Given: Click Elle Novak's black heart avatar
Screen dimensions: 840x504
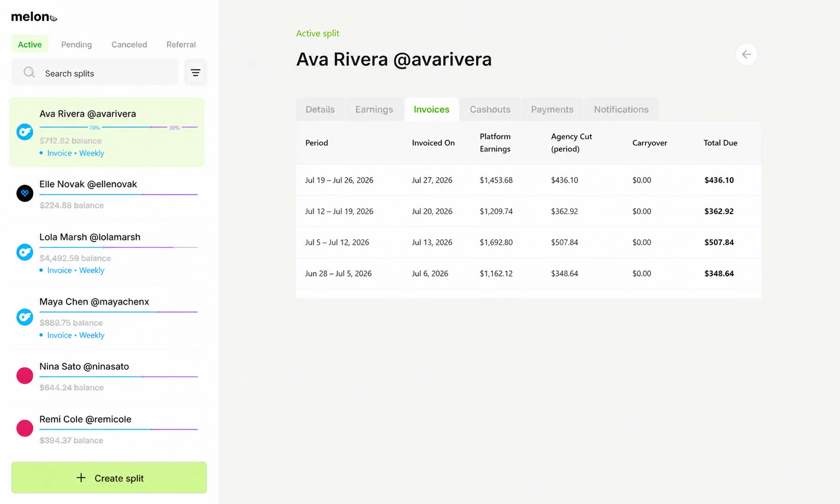Looking at the screenshot, I should [25, 193].
